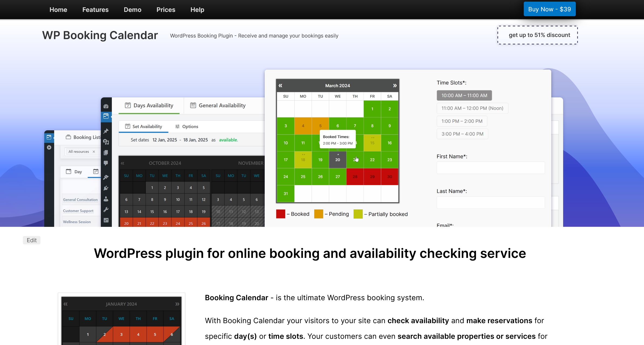
Task: Open Demo in top navigation
Action: (132, 10)
